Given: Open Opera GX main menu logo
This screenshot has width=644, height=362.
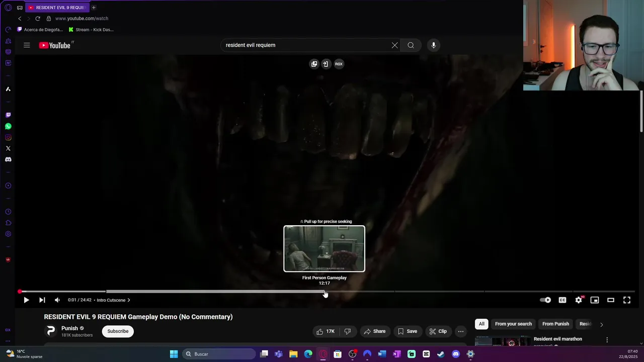Looking at the screenshot, I should click(x=8, y=8).
